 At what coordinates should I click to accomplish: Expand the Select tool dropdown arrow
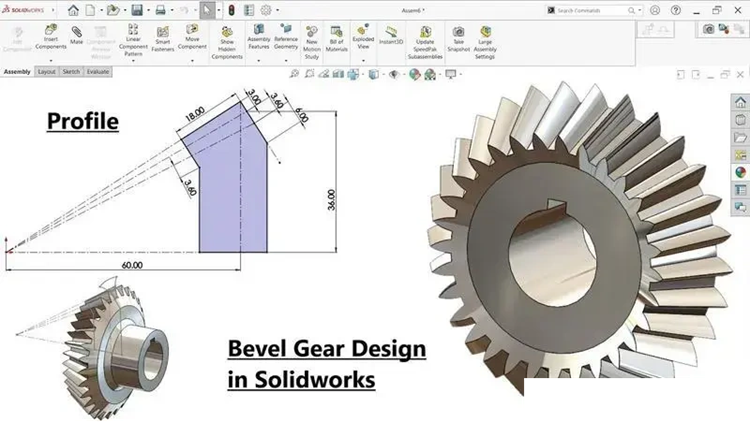coord(219,10)
